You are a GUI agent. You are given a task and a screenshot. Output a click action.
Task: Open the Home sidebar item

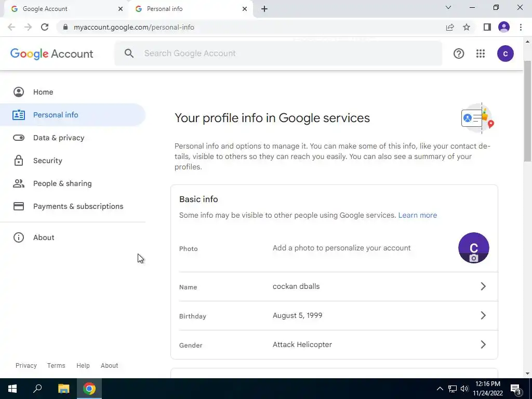[73, 92]
